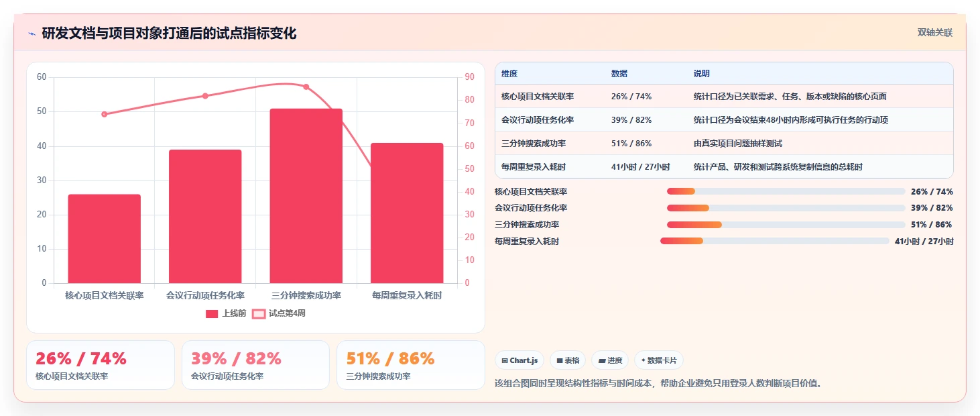980x416 pixels.
Task: Click the title 研发文档与项目对象打通后的试点指标变化
Action: tap(169, 33)
